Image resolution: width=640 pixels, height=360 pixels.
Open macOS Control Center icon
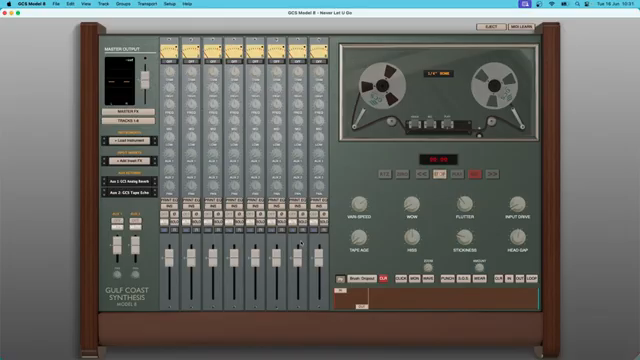587,4
